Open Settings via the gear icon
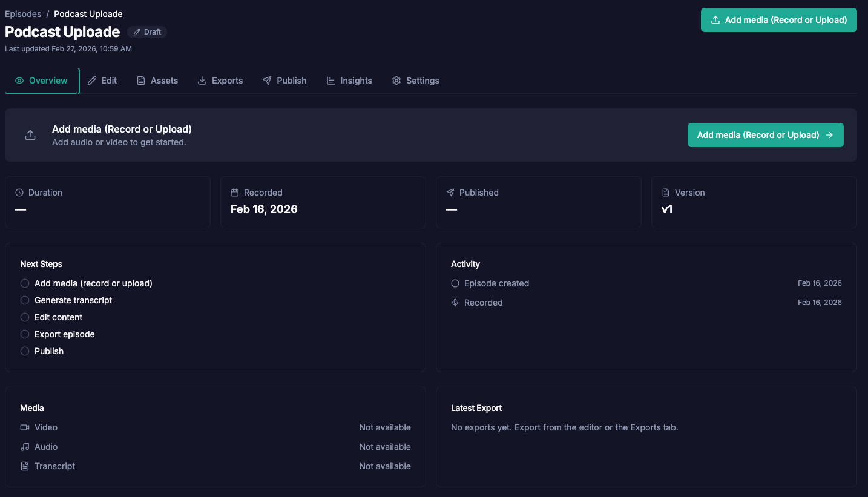 pyautogui.click(x=396, y=80)
